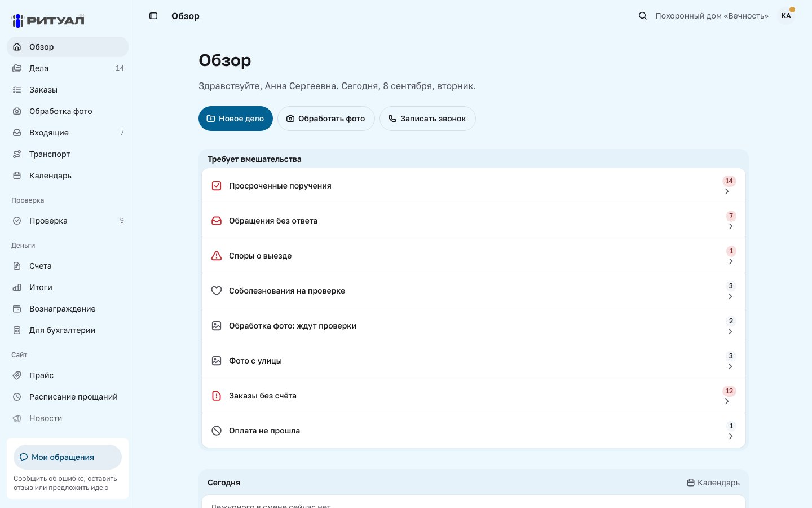Click the tag icon beside Прайс

pos(17,375)
